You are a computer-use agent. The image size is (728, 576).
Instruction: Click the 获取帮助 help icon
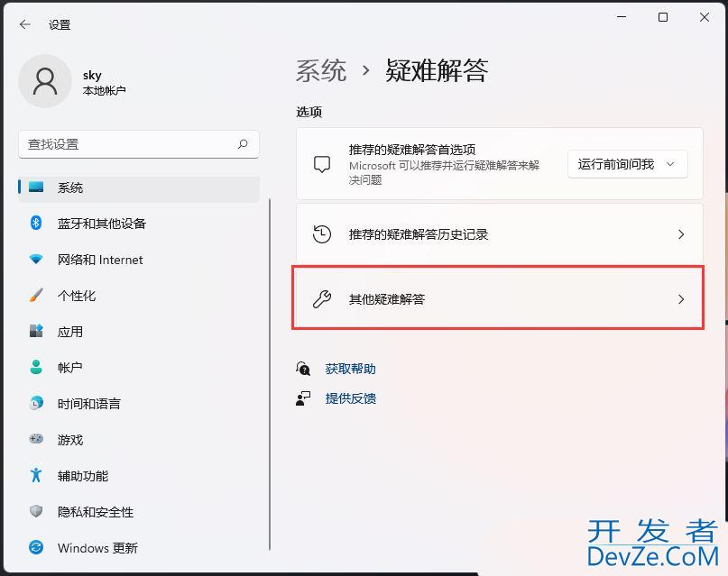(x=303, y=370)
